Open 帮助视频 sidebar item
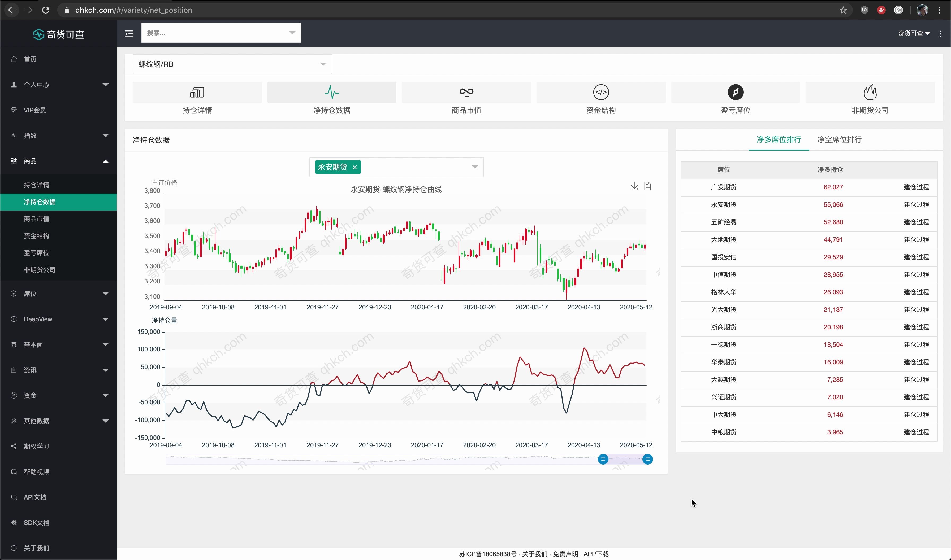The image size is (951, 560). (x=59, y=472)
